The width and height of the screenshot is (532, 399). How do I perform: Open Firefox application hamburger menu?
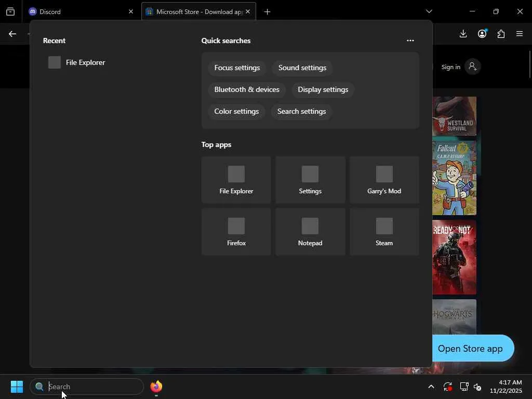point(520,34)
